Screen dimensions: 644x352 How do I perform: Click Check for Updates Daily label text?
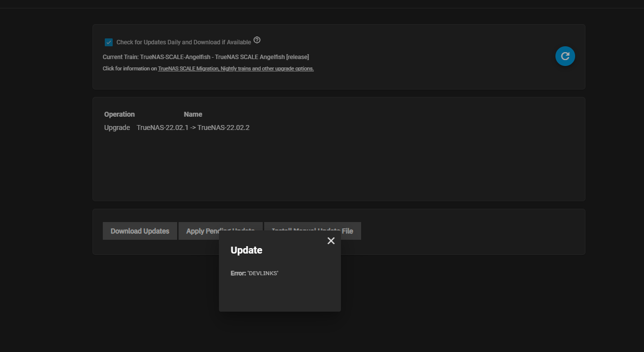(x=184, y=42)
